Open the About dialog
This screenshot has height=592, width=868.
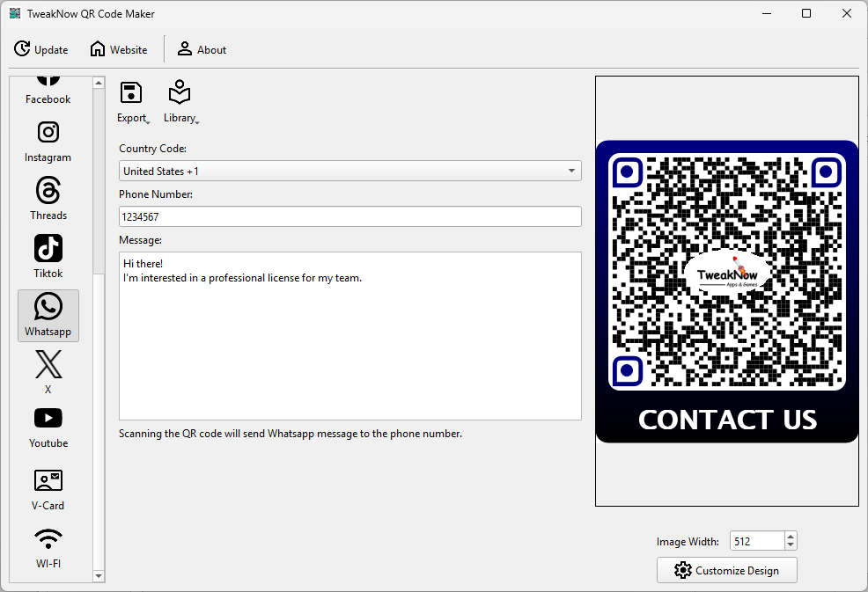point(202,49)
